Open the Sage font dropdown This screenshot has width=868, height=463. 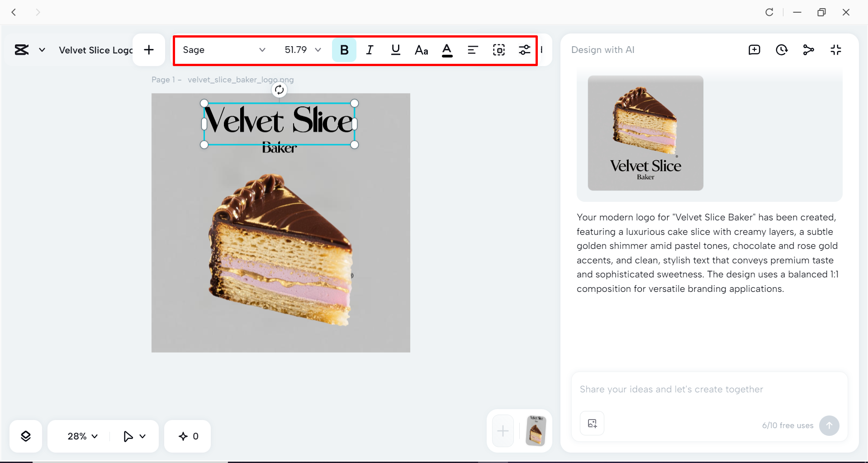pos(223,50)
